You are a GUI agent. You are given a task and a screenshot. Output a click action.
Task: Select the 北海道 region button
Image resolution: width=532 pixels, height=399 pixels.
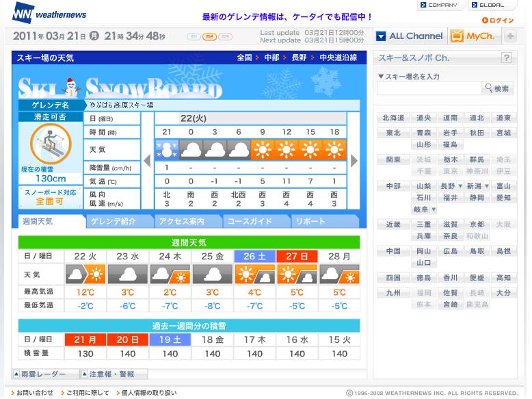(x=393, y=118)
